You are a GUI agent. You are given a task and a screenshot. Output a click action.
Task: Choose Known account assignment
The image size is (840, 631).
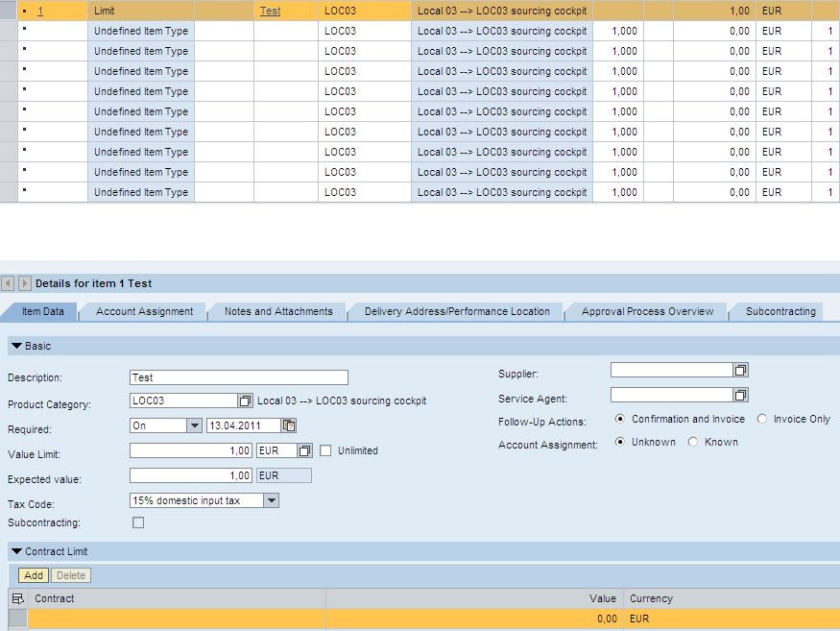(x=693, y=442)
